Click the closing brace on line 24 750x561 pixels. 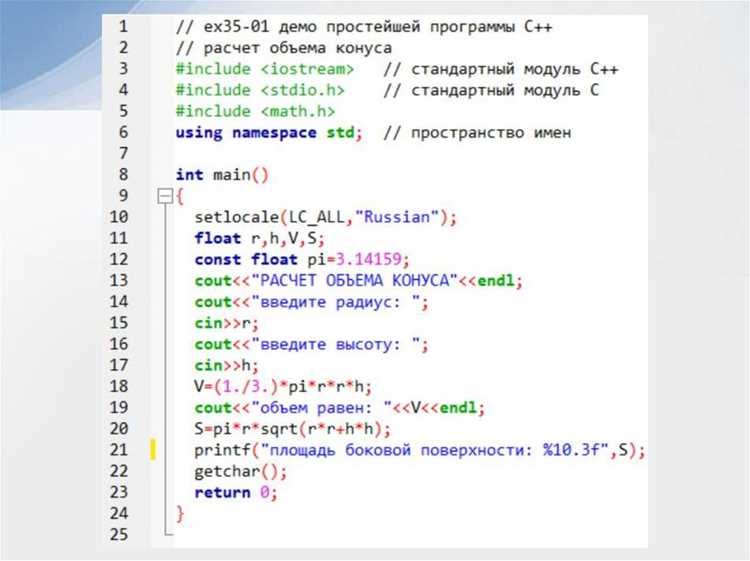click(x=180, y=514)
